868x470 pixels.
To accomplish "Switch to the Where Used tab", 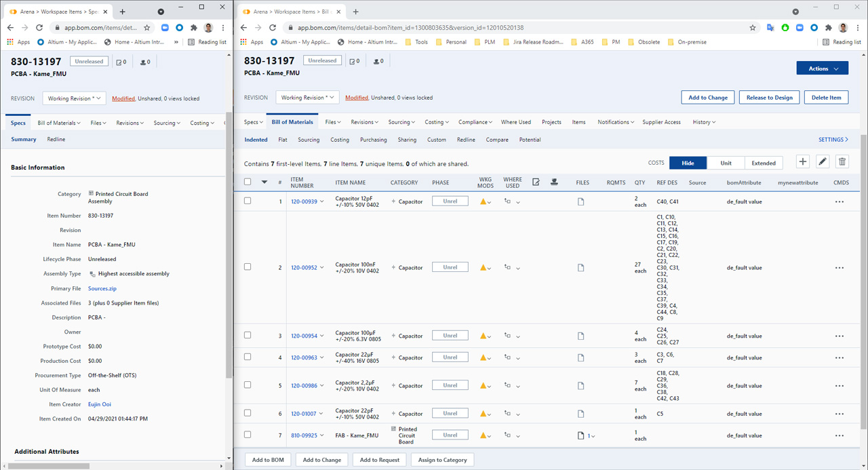I will tap(515, 122).
